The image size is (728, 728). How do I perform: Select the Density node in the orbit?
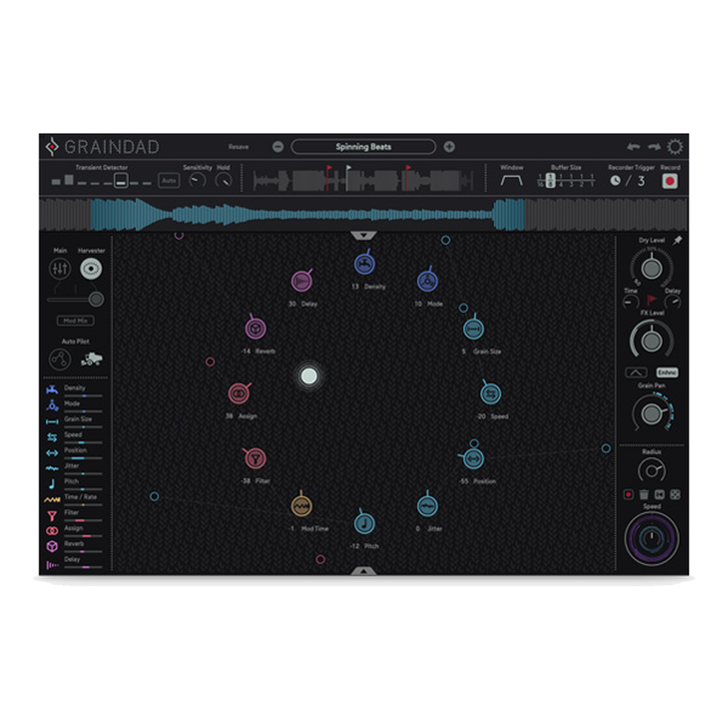click(x=364, y=263)
